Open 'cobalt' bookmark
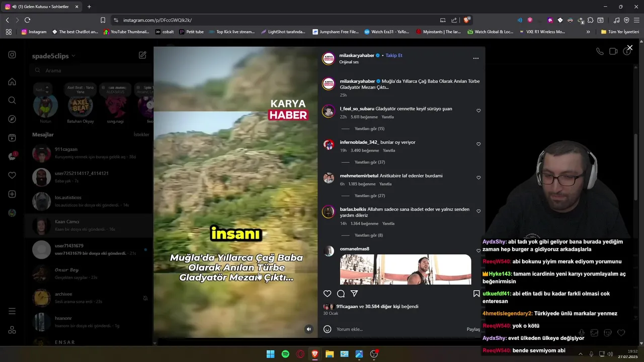 pyautogui.click(x=165, y=32)
